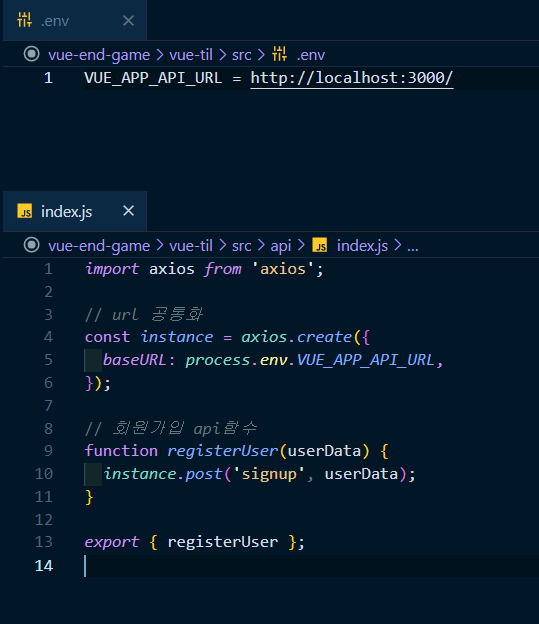
Task: Click 'function' keyword on line 9
Action: pyautogui.click(x=121, y=451)
